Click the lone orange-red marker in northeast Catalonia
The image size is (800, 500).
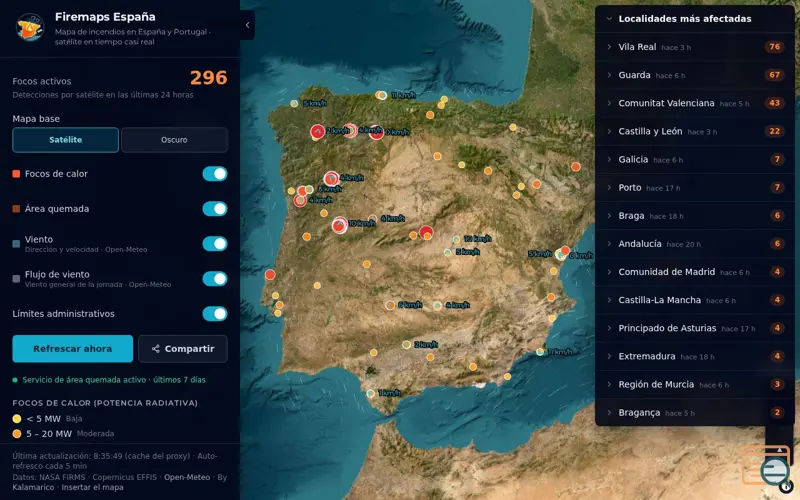[576, 166]
